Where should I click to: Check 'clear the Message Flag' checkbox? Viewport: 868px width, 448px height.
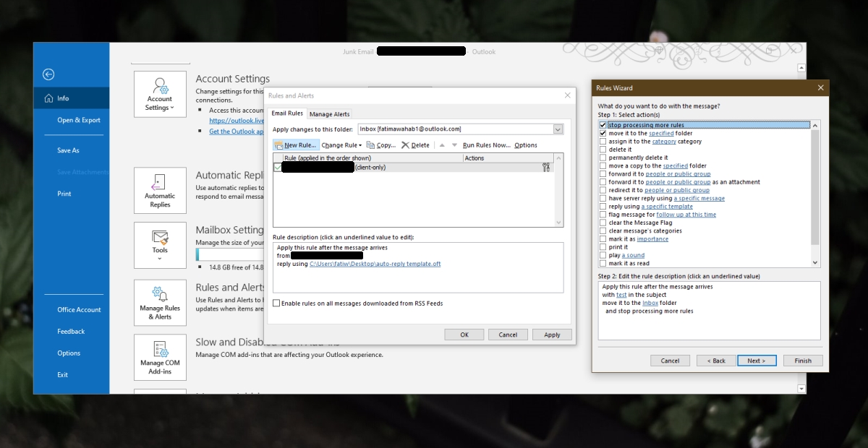coord(603,223)
